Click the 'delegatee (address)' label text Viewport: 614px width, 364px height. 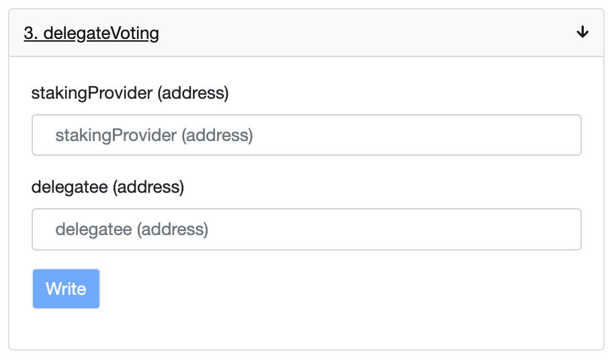(x=107, y=187)
